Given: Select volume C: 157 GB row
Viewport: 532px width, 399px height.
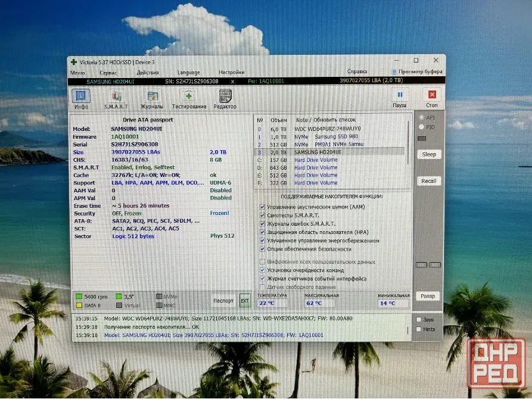Looking at the screenshot, I should tap(330, 160).
